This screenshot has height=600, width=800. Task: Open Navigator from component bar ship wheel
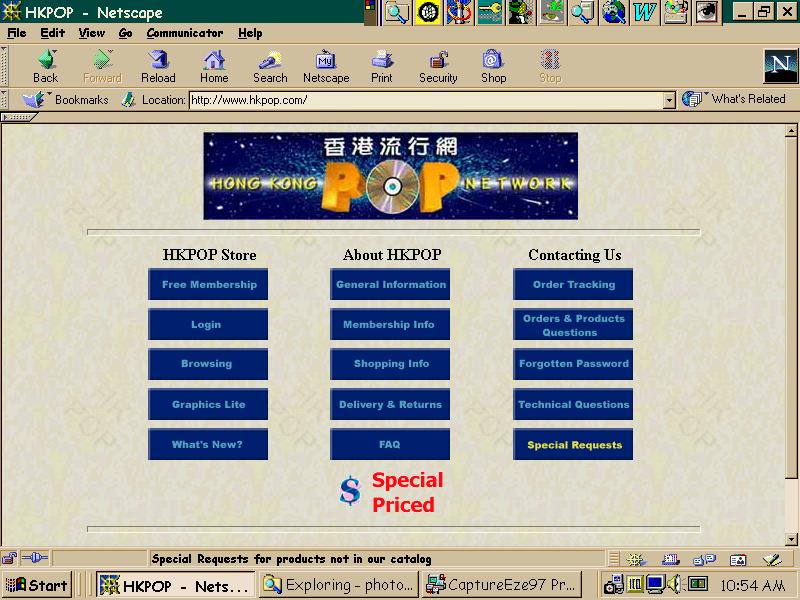[636, 560]
